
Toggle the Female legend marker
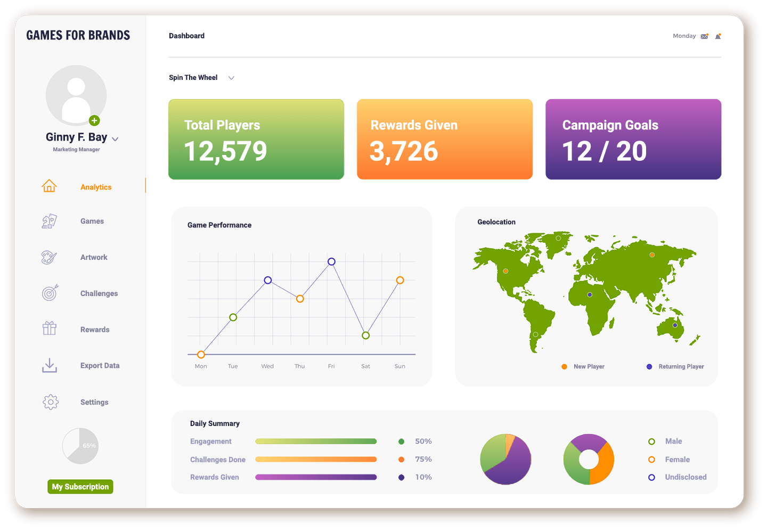click(651, 460)
